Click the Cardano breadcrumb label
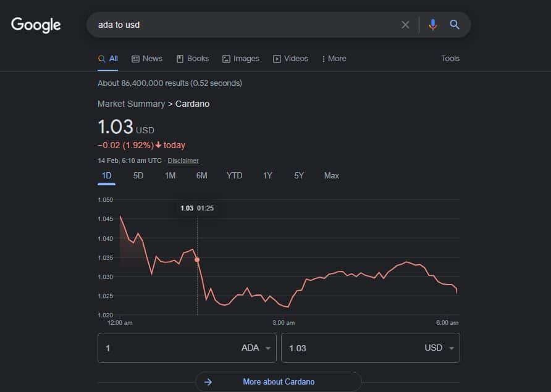The width and height of the screenshot is (551, 392). (x=192, y=104)
